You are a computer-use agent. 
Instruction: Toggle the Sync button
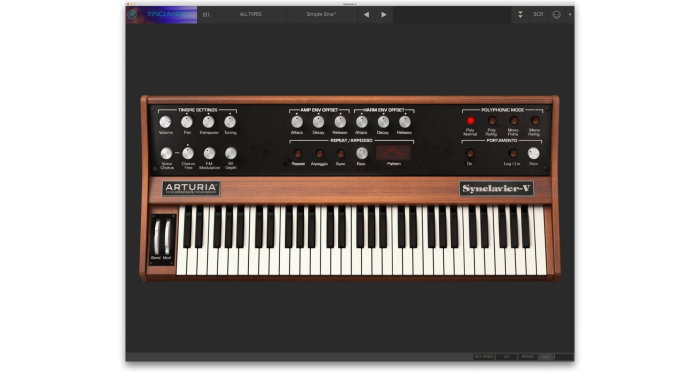click(341, 154)
